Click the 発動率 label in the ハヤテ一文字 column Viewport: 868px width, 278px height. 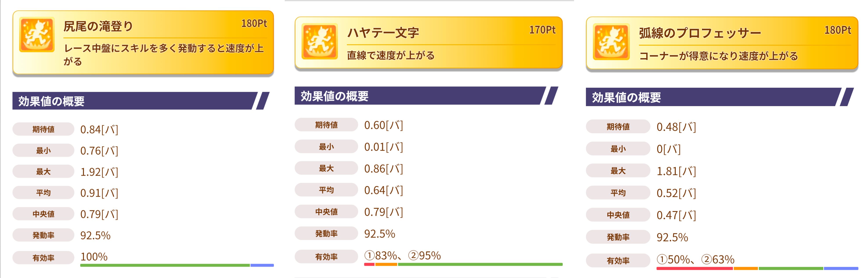[x=326, y=233]
